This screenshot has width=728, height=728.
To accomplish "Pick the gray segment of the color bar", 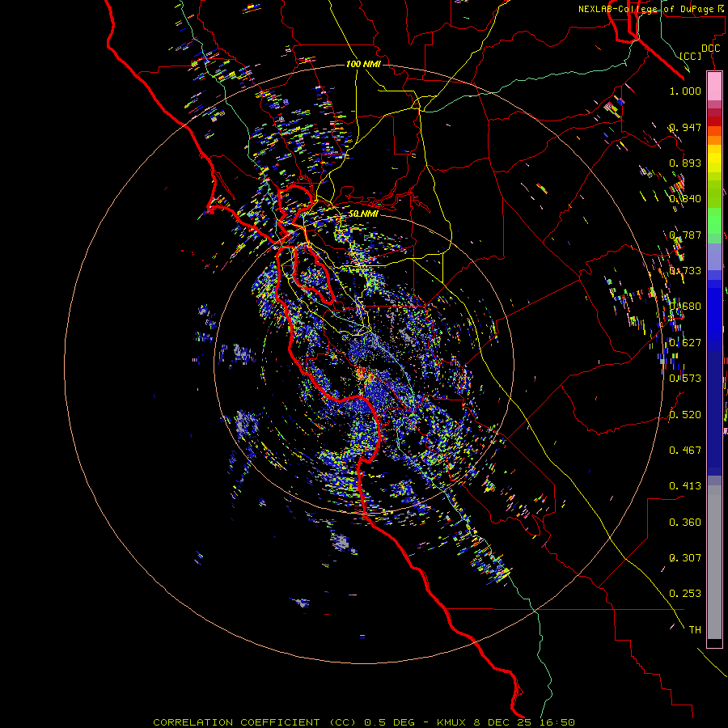I will (x=714, y=562).
